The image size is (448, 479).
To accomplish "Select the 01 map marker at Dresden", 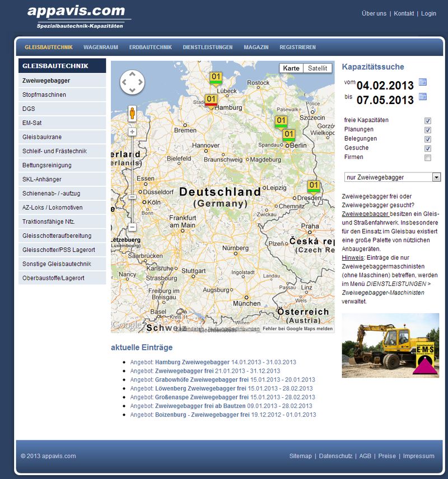I will (314, 186).
